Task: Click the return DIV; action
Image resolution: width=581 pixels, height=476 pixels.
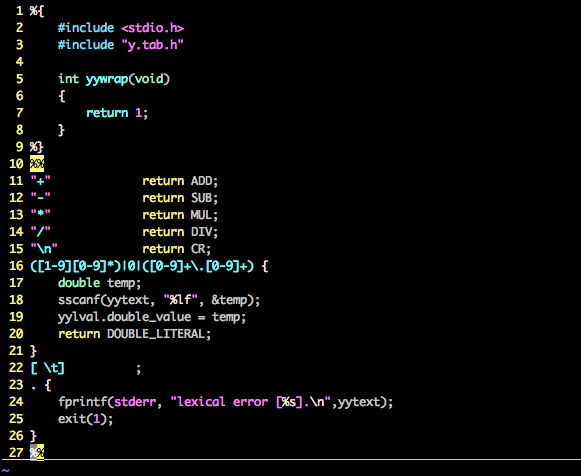Action: [180, 232]
